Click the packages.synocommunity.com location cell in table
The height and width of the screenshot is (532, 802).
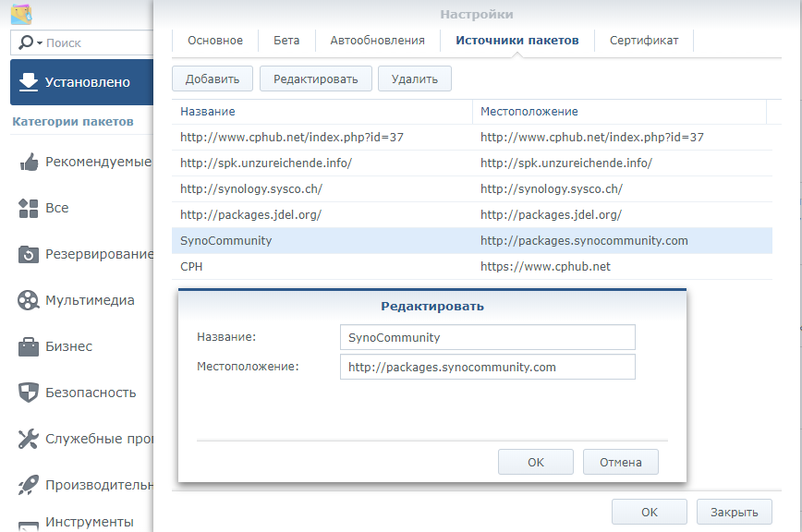point(584,241)
